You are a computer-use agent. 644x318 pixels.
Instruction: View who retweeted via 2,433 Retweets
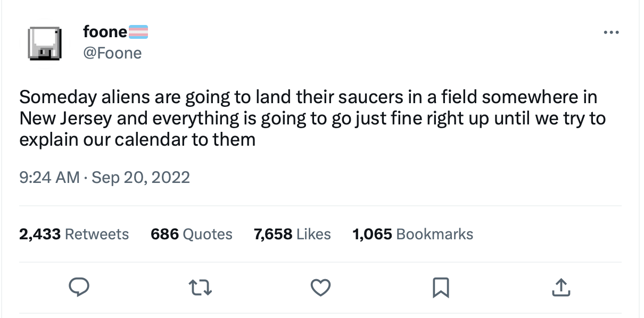(74, 234)
